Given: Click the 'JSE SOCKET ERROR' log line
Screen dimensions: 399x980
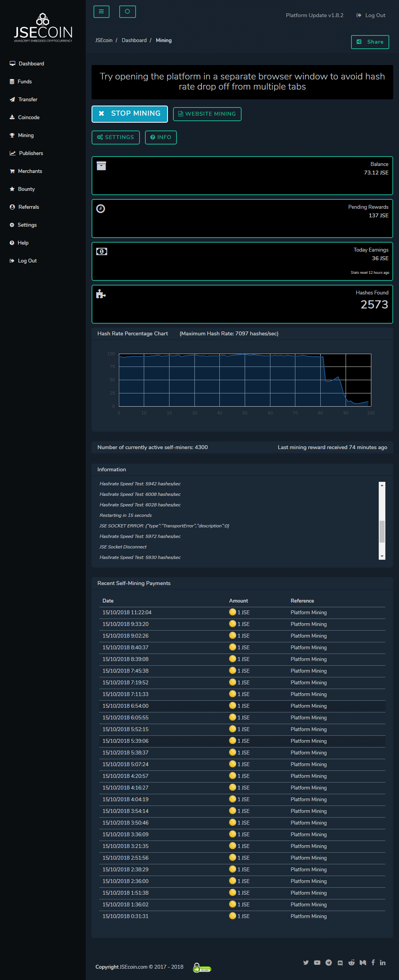Looking at the screenshot, I should (164, 526).
